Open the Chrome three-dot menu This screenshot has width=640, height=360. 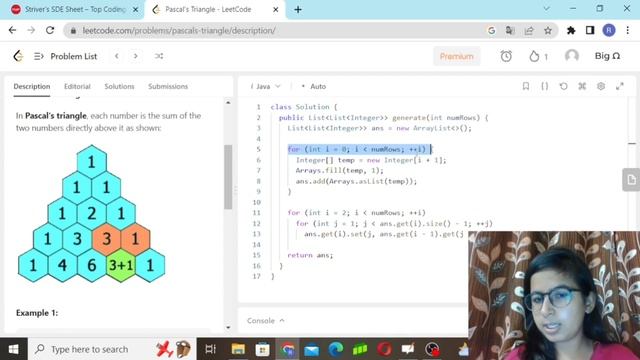pos(628,31)
